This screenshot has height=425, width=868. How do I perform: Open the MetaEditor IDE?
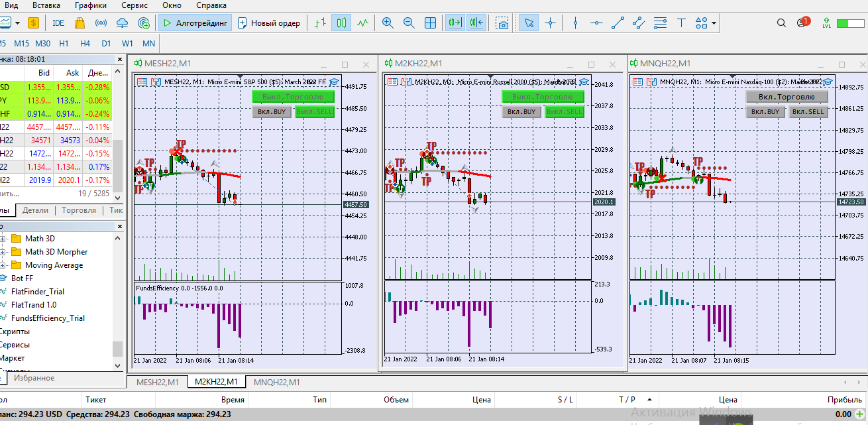coord(58,23)
